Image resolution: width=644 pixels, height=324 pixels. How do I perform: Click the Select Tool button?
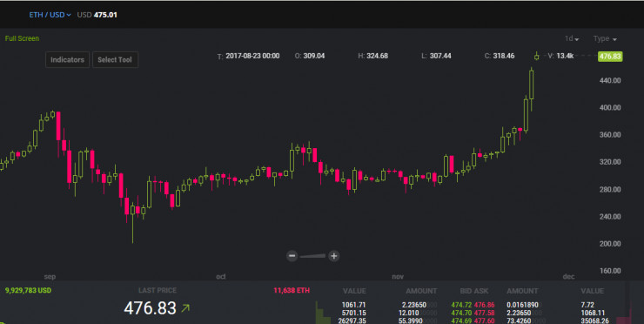pos(115,59)
